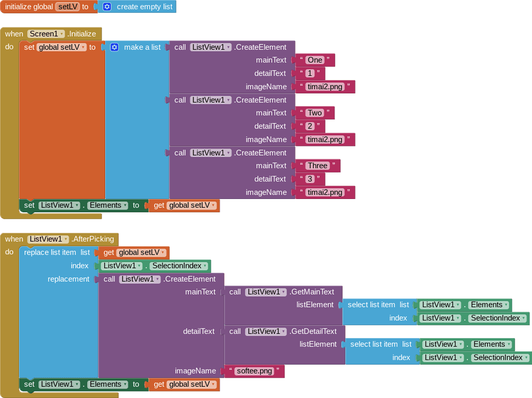
Task: Edit imageName text under the "Two" element
Action: (x=325, y=140)
